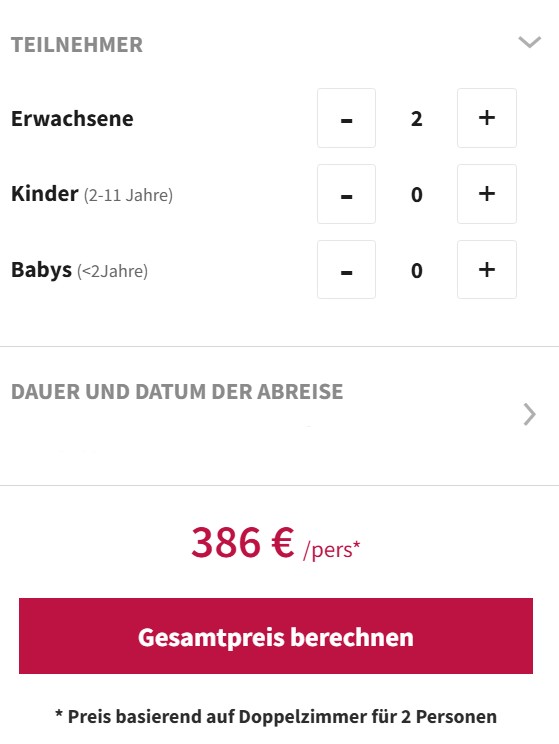Click the Babys (<2Jahre) label
559x744 pixels.
(x=80, y=270)
